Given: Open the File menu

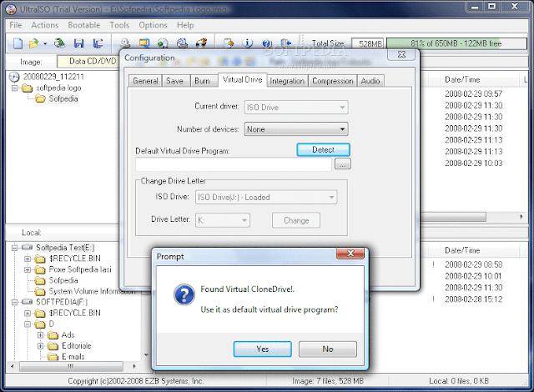Looking at the screenshot, I should [16, 25].
